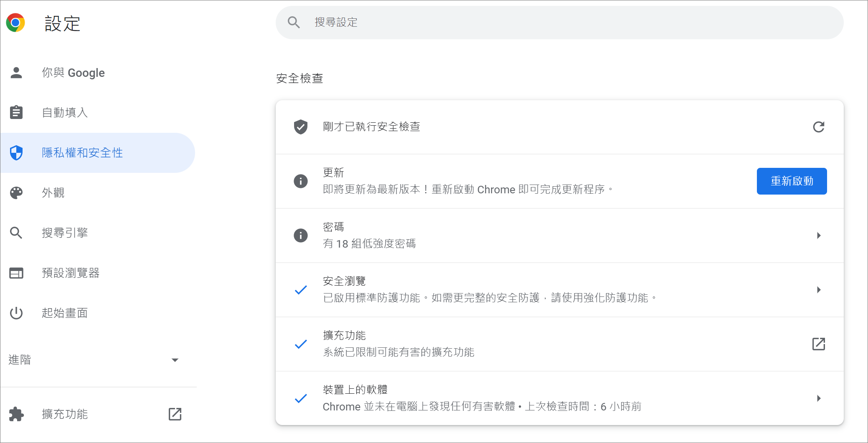Screen dimensions: 868x443
Task: Click the Chrome logo icon
Action: click(x=15, y=23)
